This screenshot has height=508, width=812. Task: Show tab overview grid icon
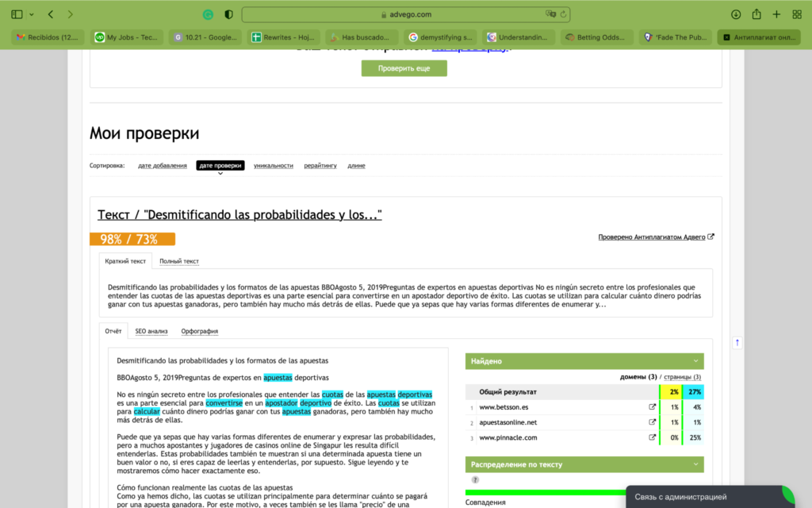click(797, 14)
